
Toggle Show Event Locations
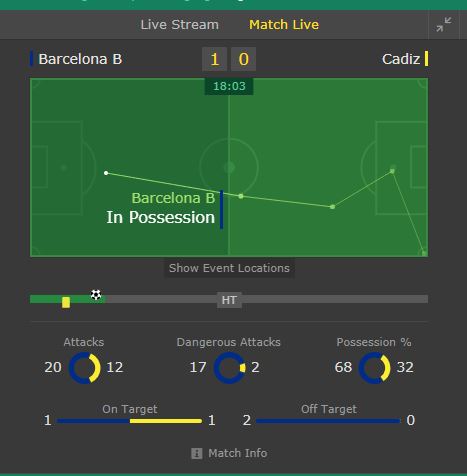click(229, 268)
